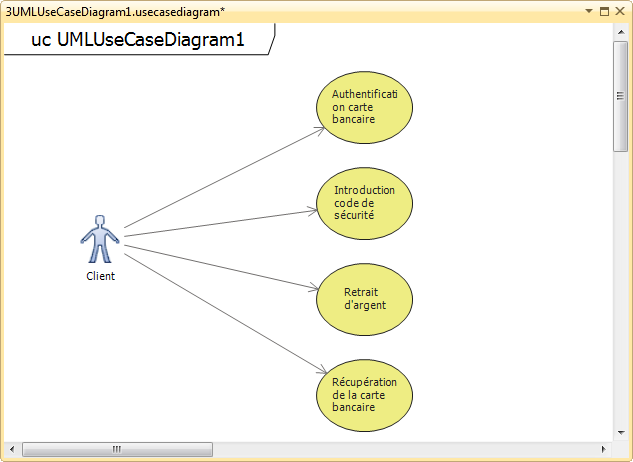This screenshot has height=462, width=633.
Task: Open the window position dropdown arrow
Action: point(588,11)
